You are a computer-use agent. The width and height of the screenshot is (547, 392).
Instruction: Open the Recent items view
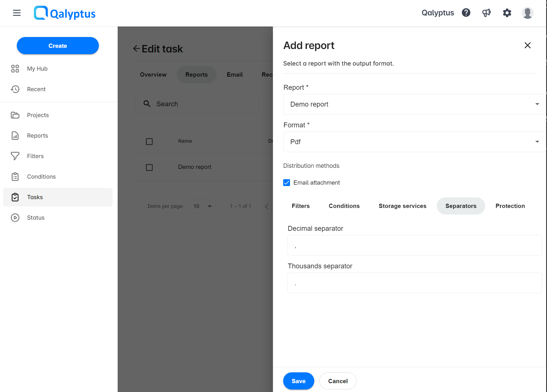point(36,89)
